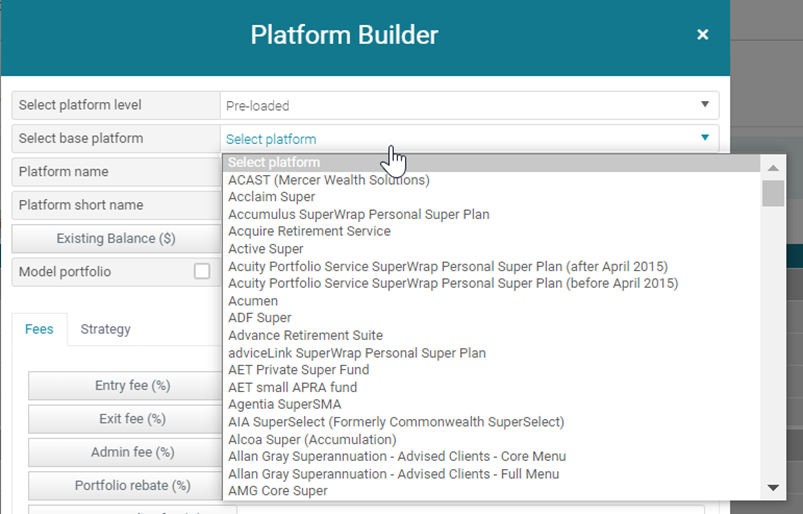The width and height of the screenshot is (803, 514).
Task: Choose Acuity Portfolio Service (before April 2015)
Action: [492, 283]
